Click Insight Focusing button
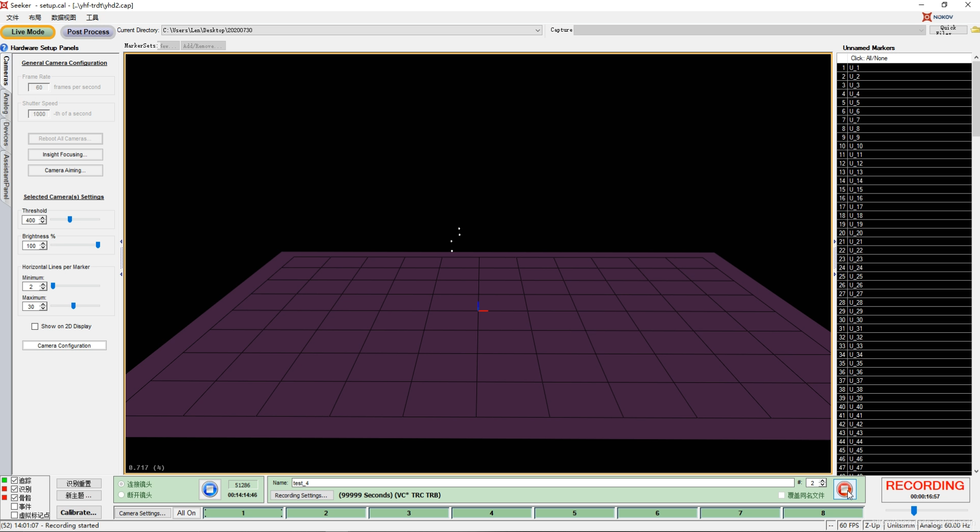 coord(65,154)
